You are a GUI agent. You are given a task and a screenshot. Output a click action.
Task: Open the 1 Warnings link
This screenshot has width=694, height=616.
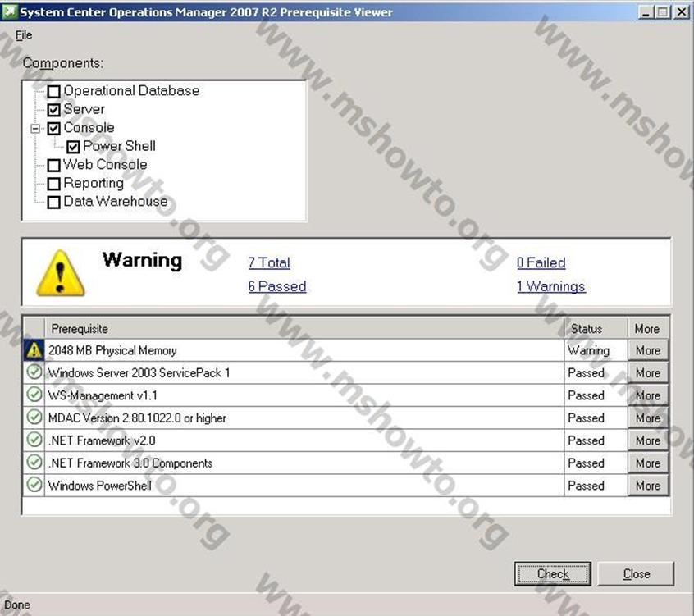coord(551,286)
